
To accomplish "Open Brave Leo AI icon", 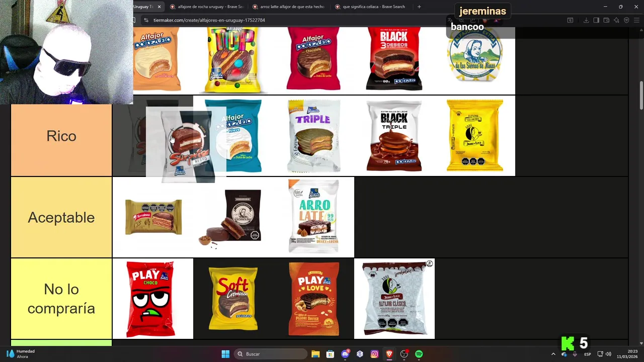I will pyautogui.click(x=616, y=20).
